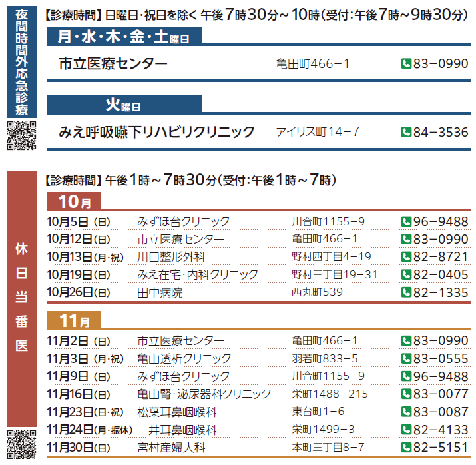Click the phone icon for 田中病院
476x465 pixels.
(x=405, y=292)
